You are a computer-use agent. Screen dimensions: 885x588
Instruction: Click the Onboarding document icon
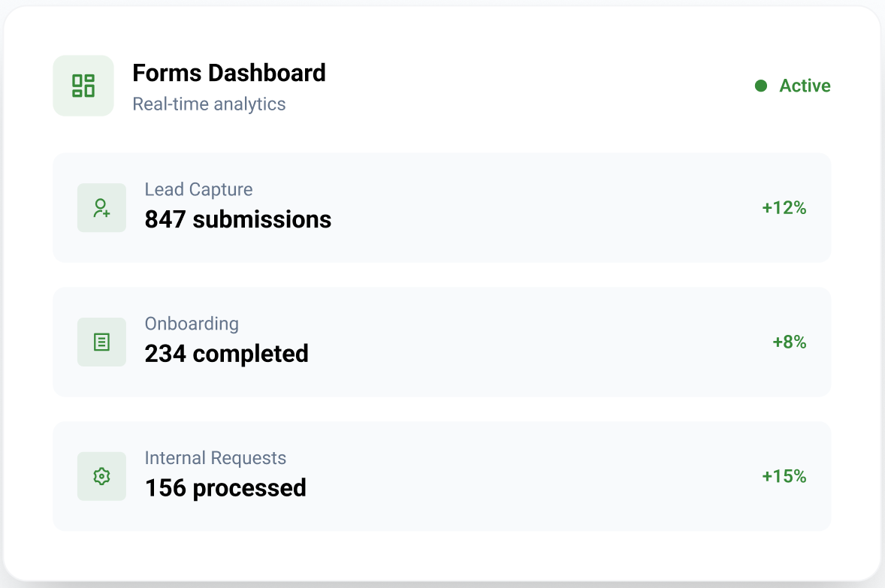[x=101, y=342]
